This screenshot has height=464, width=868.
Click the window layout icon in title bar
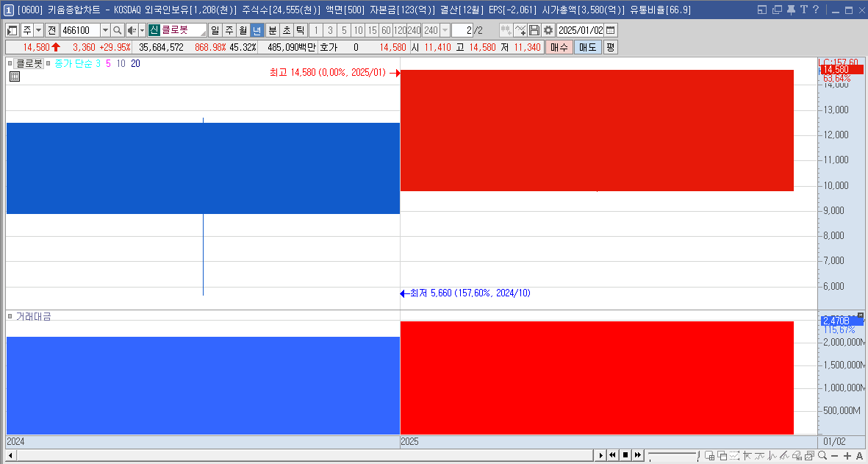[762, 10]
